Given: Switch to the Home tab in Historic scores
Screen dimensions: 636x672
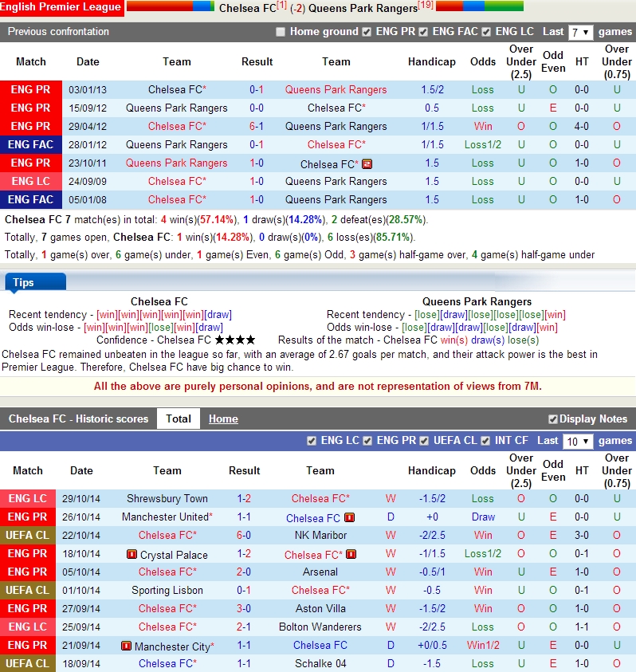Looking at the screenshot, I should (x=223, y=419).
